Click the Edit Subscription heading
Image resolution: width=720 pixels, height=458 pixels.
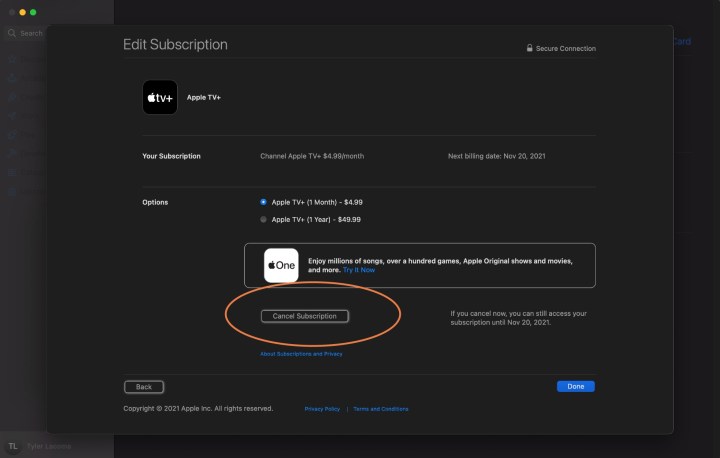point(175,45)
